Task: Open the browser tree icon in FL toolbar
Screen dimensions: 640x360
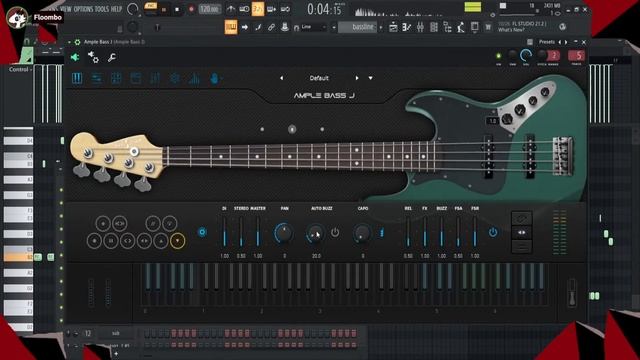Action: pyautogui.click(x=447, y=27)
